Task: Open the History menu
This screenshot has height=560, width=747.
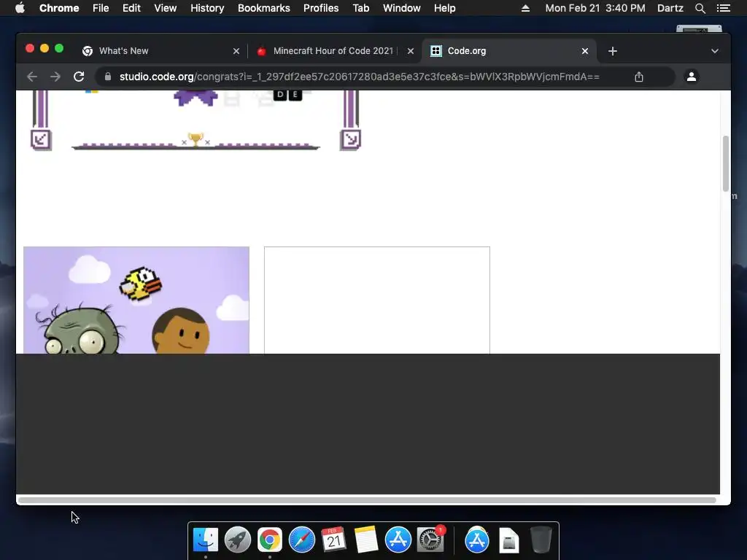Action: point(207,8)
